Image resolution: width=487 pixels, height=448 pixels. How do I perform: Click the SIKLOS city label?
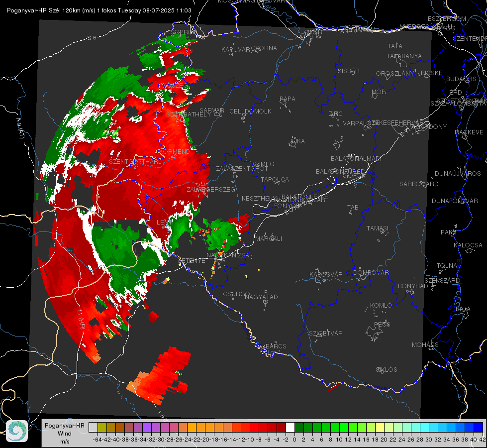pos(387,370)
